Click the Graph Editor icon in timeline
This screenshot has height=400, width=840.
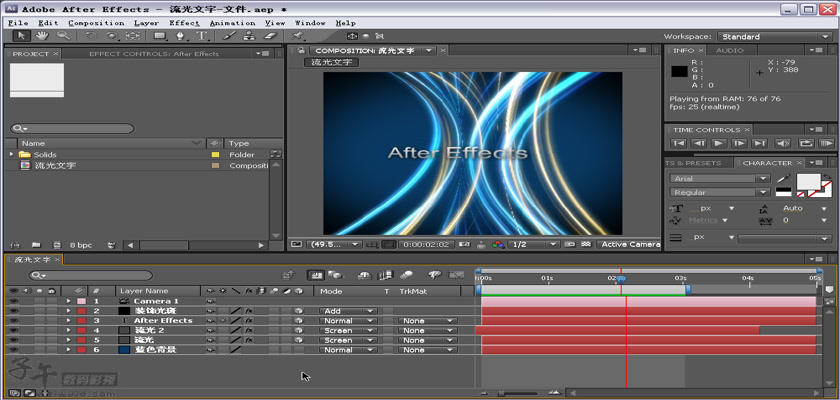456,275
